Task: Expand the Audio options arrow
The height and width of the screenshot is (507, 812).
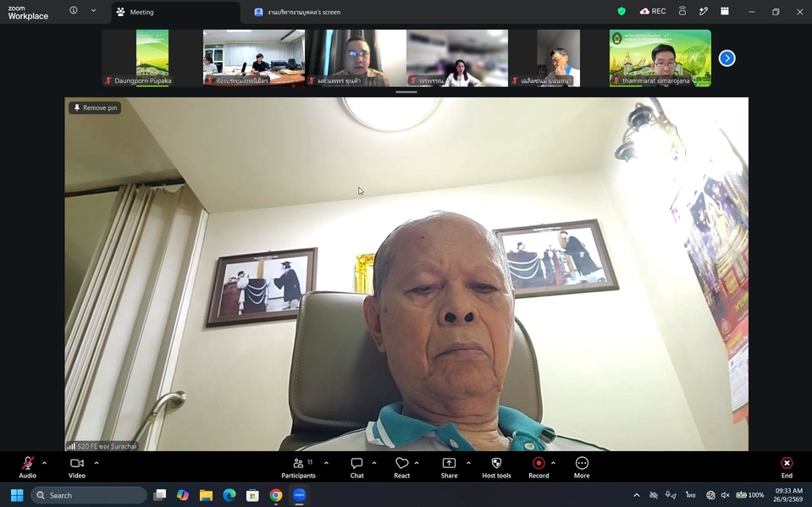Action: [44, 463]
